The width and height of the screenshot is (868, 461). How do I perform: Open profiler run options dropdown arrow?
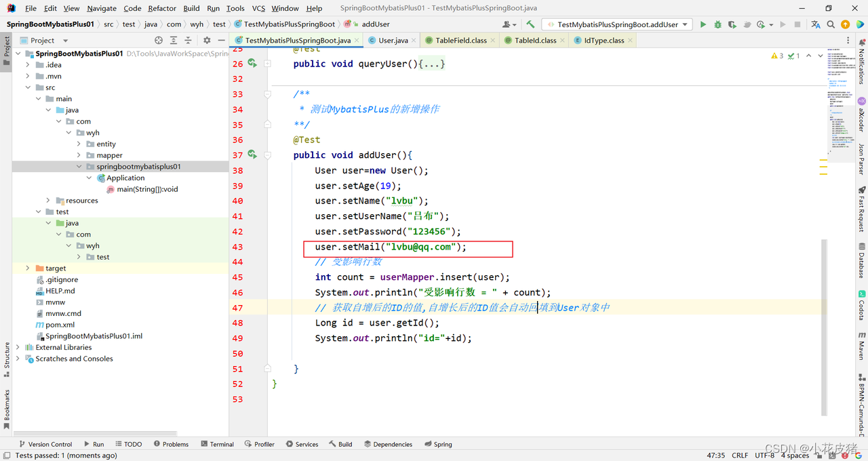pyautogui.click(x=770, y=24)
